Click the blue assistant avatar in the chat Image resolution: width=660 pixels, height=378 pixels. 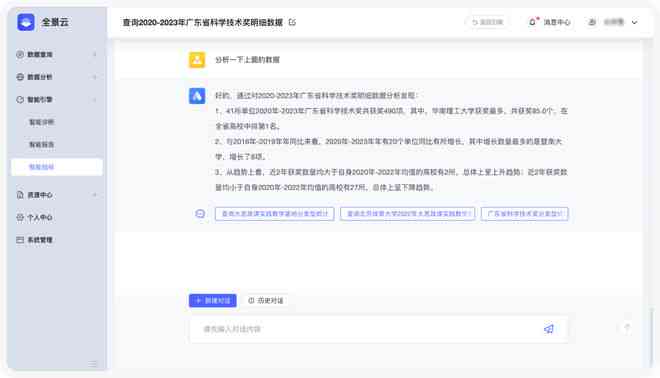click(197, 96)
